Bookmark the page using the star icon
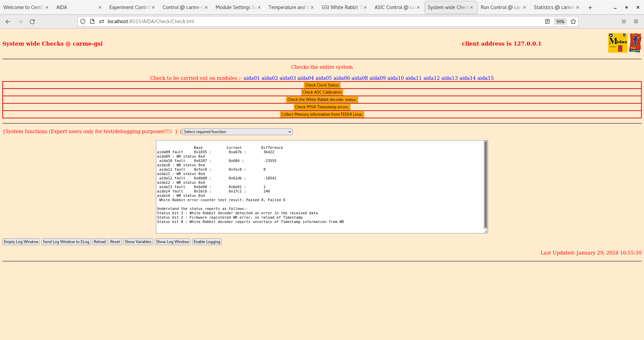Screen dimensions: 644x340 pyautogui.click(x=573, y=21)
